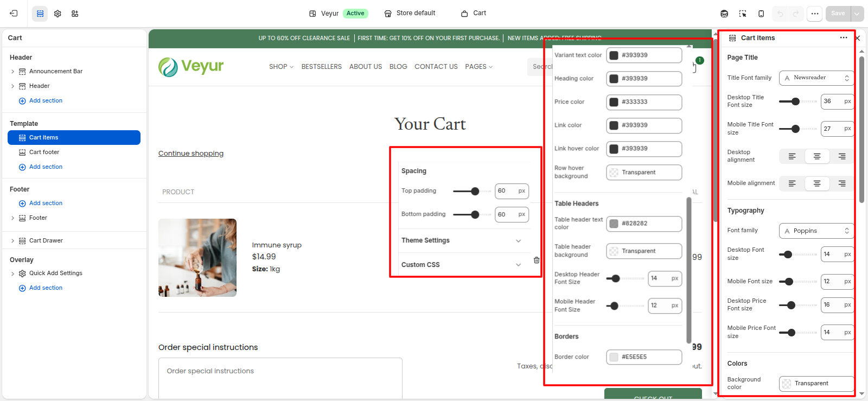Viewport: 868px width, 401px height.
Task: Switch to mobile preview icon
Action: (761, 14)
